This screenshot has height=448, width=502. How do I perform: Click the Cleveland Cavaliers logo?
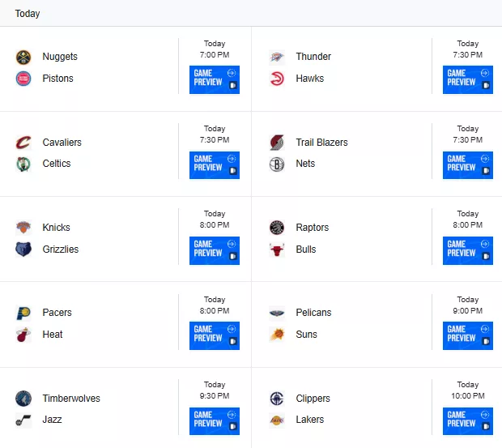23,143
